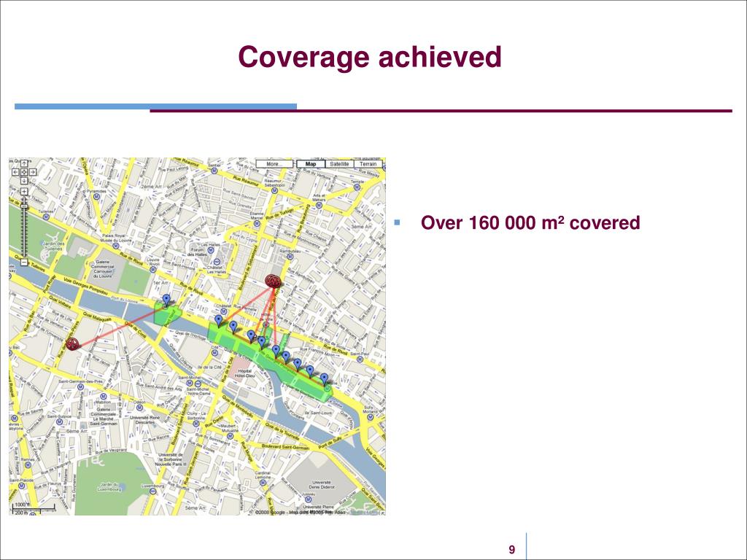Select the blue pin on Pont Neuf
Screen dimensions: 747x560
coord(166,300)
